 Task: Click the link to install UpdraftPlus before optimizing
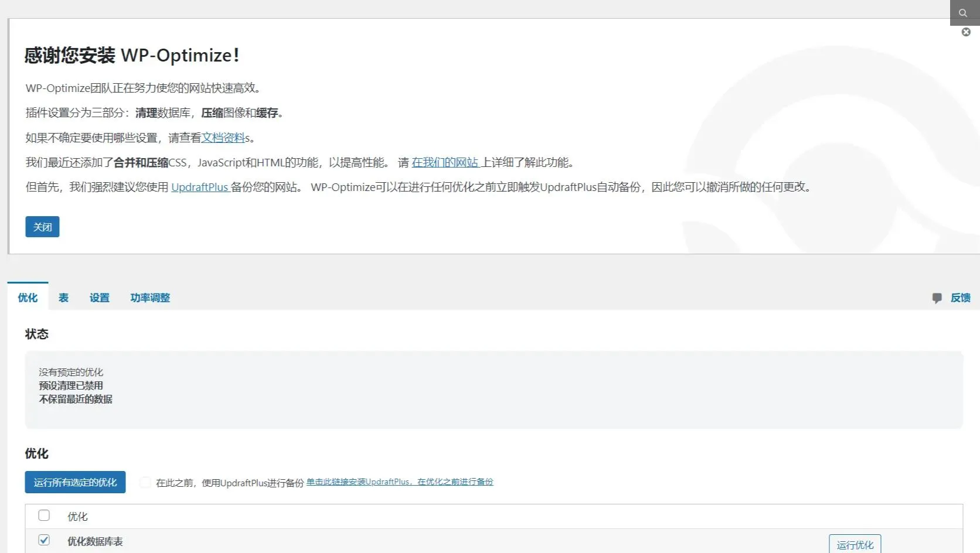pyautogui.click(x=400, y=482)
